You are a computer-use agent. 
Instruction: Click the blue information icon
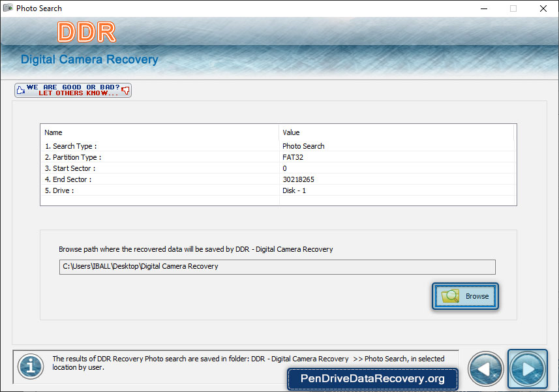tap(30, 366)
